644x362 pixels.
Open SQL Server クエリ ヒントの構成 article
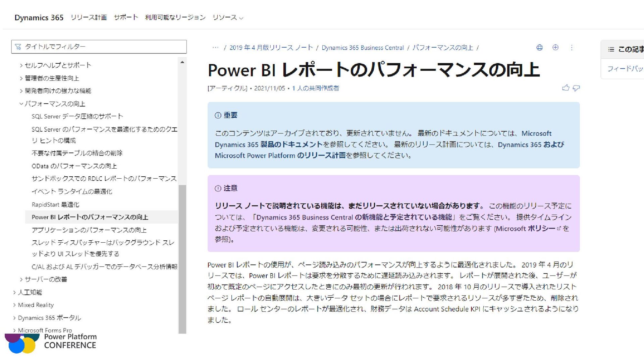(x=104, y=135)
